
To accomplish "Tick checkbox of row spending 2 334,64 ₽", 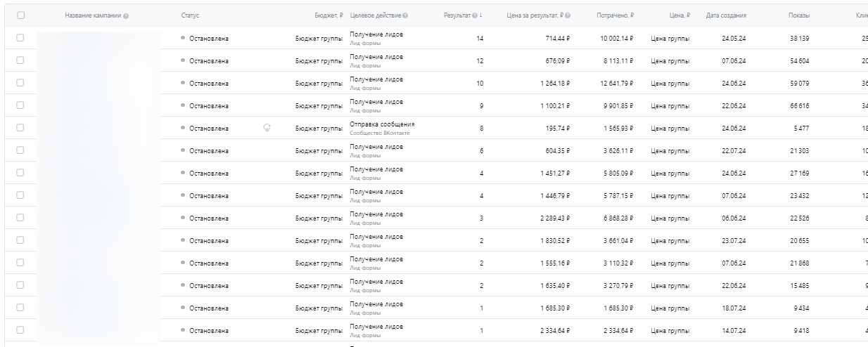I will tap(20, 330).
